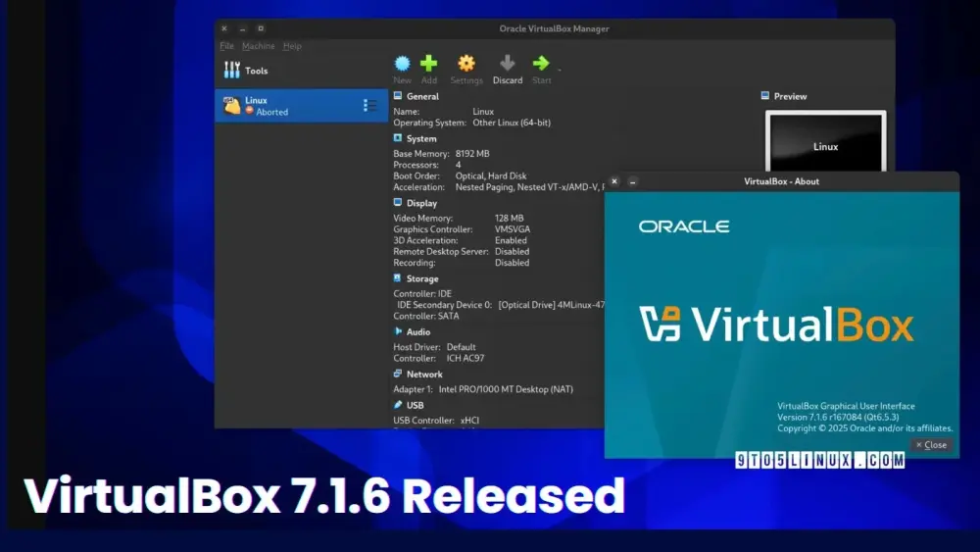
Task: Select the Linux Aborted machine entry
Action: coord(301,106)
